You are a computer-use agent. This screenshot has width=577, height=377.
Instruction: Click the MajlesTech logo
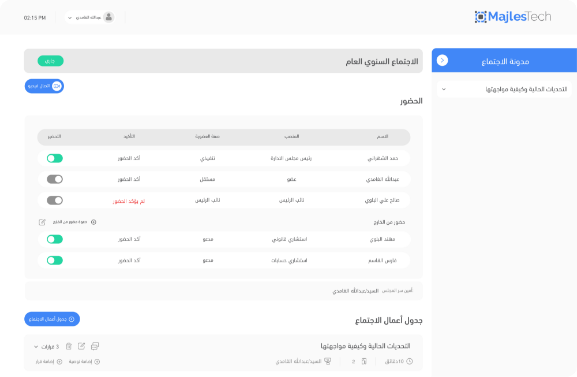tap(513, 17)
